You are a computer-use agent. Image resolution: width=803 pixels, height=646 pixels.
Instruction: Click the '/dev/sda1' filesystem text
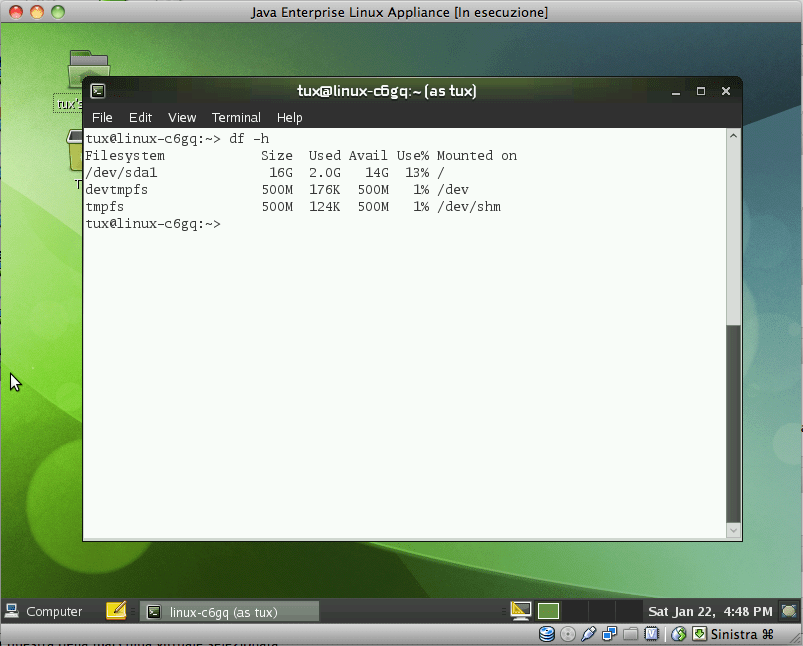pos(121,173)
